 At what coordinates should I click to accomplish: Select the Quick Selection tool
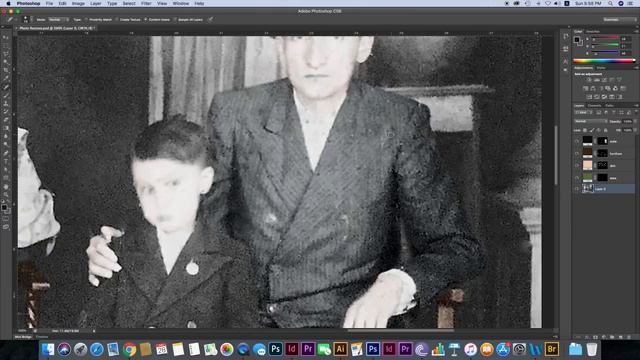click(6, 62)
